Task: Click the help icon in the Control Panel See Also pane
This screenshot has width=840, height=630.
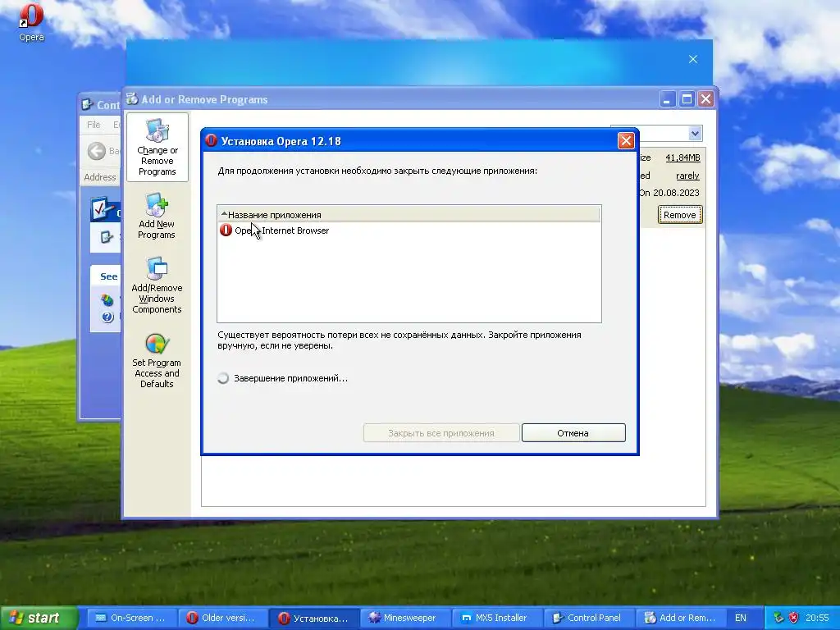Action: [107, 317]
